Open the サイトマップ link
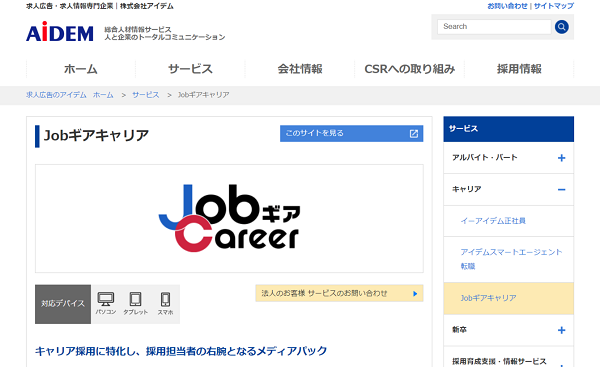 pyautogui.click(x=554, y=6)
